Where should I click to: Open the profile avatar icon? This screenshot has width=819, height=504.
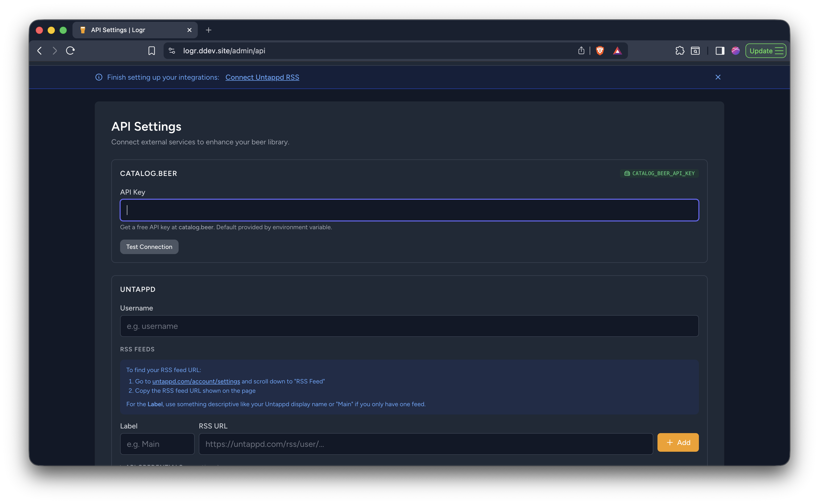736,51
